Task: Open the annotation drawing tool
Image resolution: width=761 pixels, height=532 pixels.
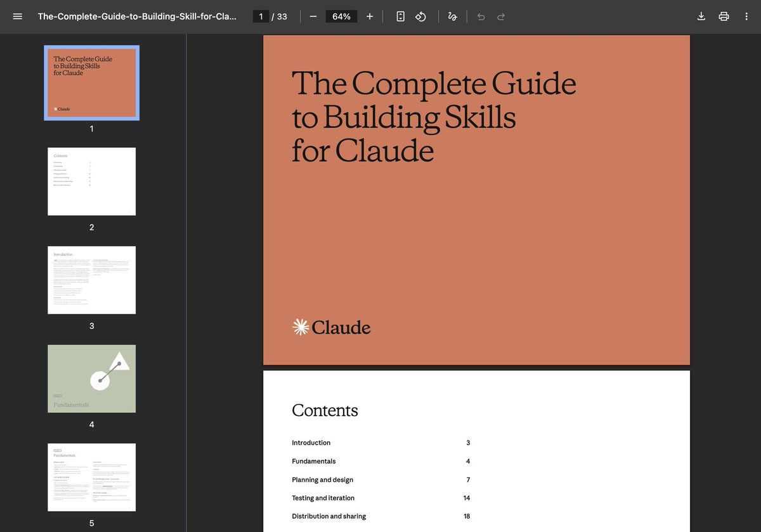Action: (452, 16)
